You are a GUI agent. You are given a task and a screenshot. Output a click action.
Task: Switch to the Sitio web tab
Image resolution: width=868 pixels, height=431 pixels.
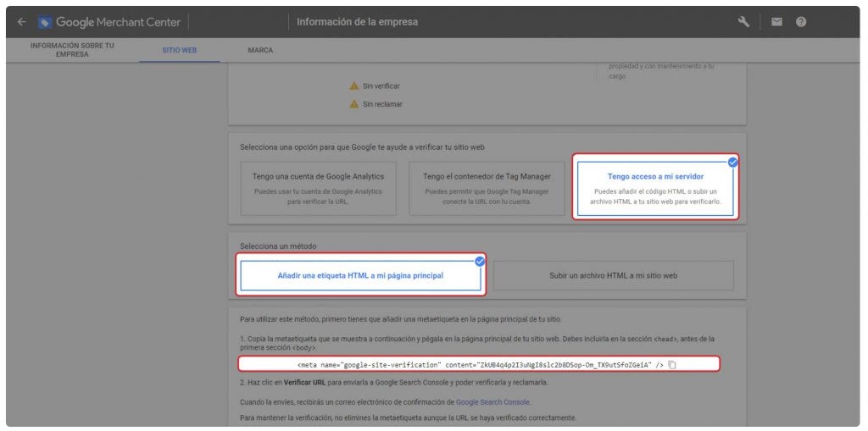(180, 50)
